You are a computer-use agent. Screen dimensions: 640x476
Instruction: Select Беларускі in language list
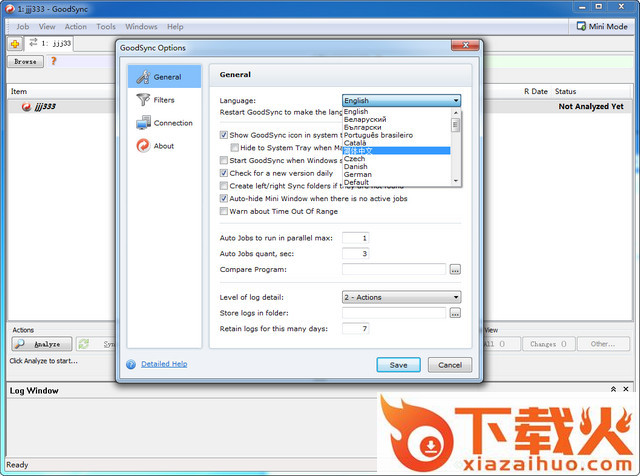[x=396, y=119]
